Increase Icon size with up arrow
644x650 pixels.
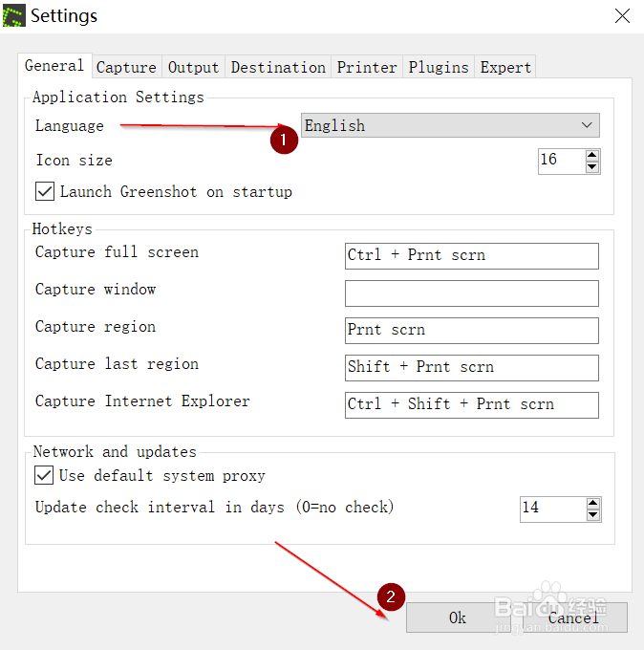[592, 155]
